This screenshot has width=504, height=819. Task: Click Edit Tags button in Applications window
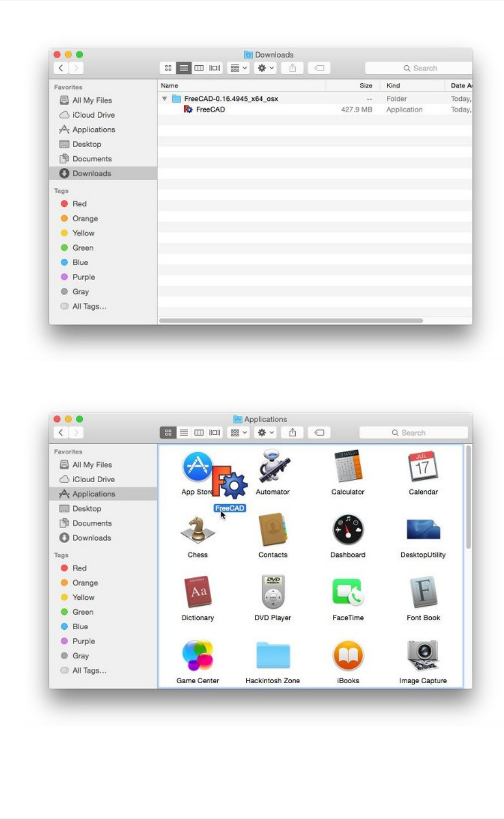coord(319,432)
